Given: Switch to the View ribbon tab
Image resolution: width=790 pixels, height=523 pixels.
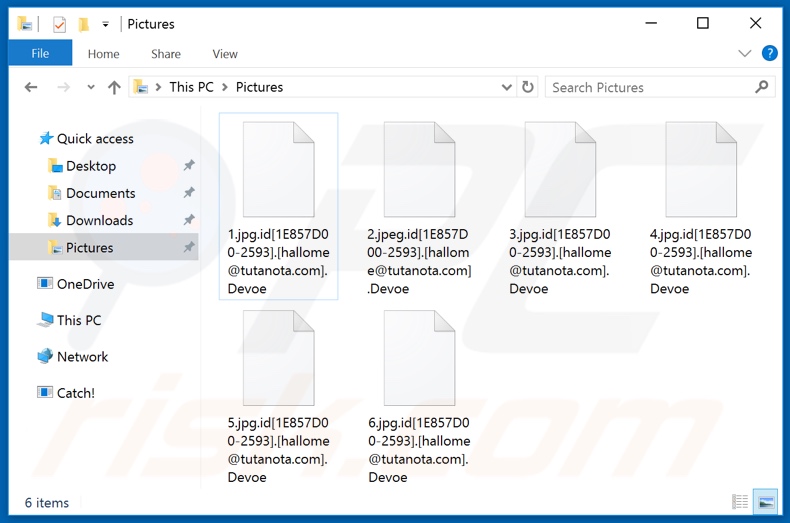Looking at the screenshot, I should (225, 54).
